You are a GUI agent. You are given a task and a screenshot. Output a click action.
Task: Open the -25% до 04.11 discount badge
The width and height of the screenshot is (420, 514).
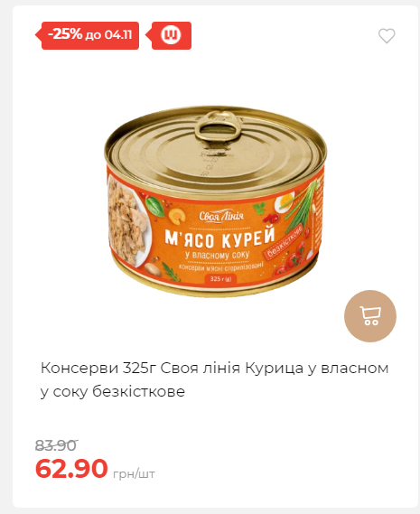(88, 35)
